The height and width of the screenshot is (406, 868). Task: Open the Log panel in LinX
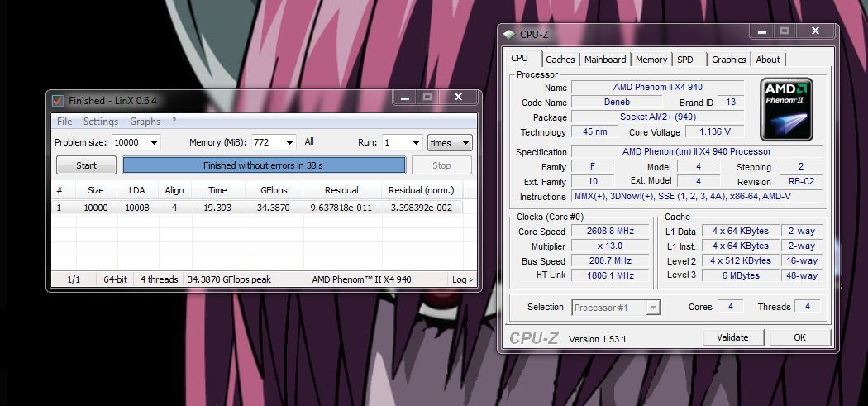462,279
